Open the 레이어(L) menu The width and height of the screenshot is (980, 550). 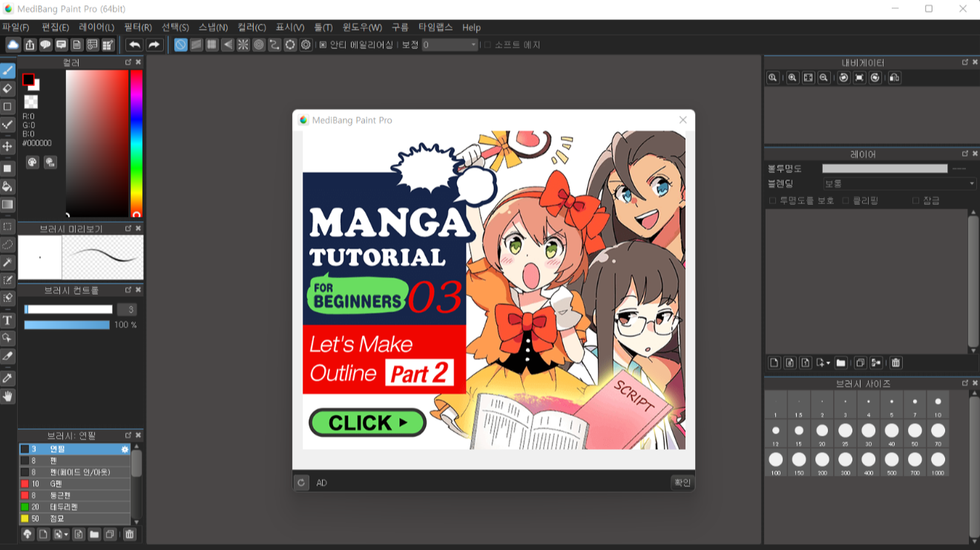[x=96, y=27]
